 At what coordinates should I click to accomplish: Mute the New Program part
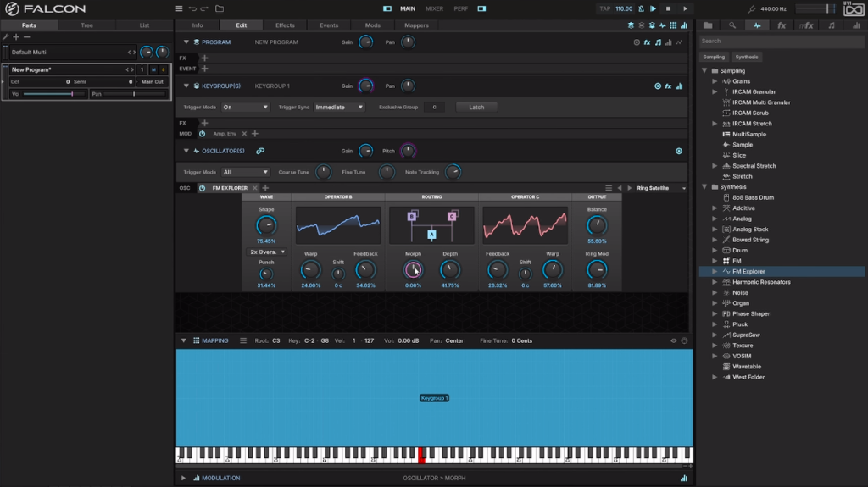153,69
